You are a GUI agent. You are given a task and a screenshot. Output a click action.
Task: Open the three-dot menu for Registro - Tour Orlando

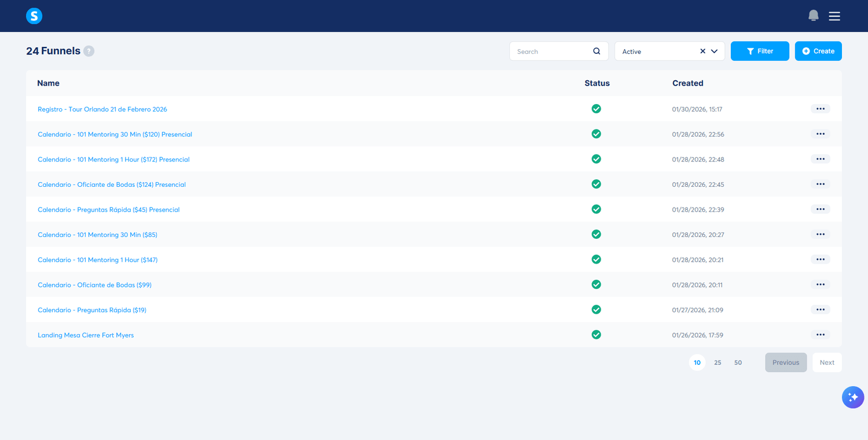(x=820, y=109)
